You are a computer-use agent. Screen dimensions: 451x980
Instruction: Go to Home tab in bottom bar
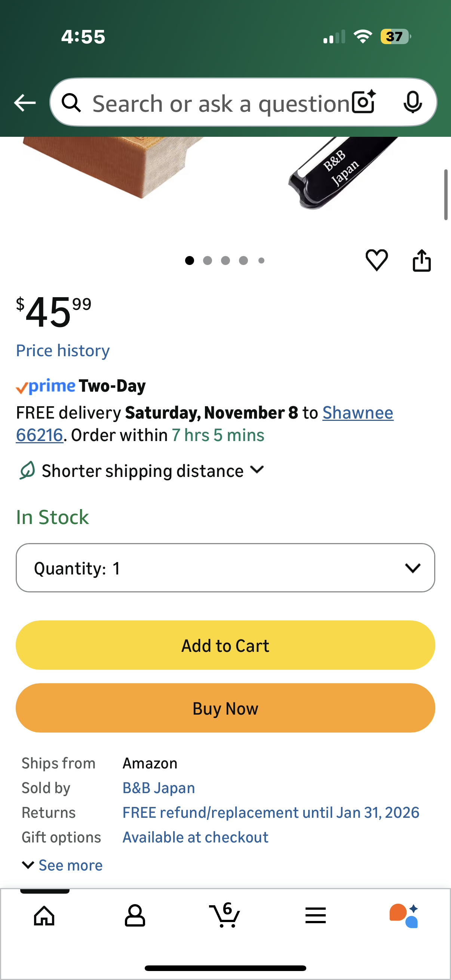[x=45, y=915]
